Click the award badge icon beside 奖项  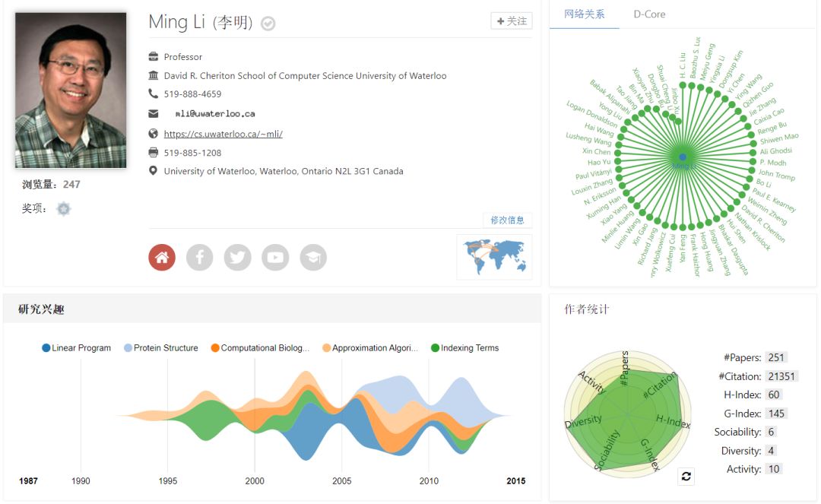(x=64, y=209)
